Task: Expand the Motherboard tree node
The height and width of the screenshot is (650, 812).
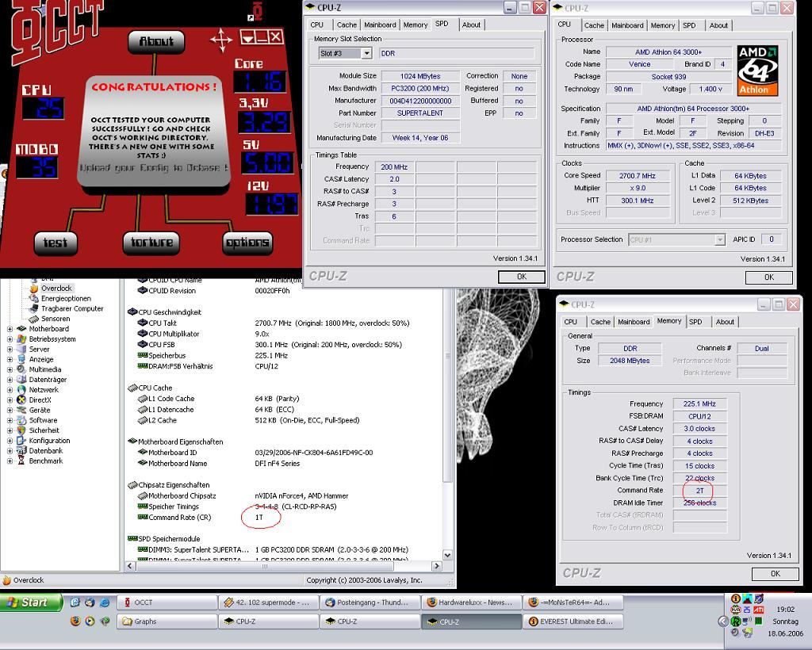Action: (10, 329)
